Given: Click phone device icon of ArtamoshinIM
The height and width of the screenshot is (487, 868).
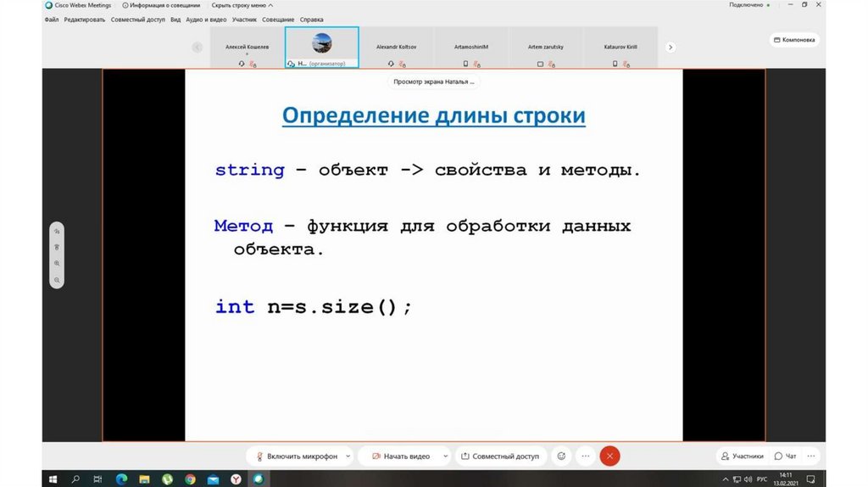Looking at the screenshot, I should pyautogui.click(x=465, y=64).
